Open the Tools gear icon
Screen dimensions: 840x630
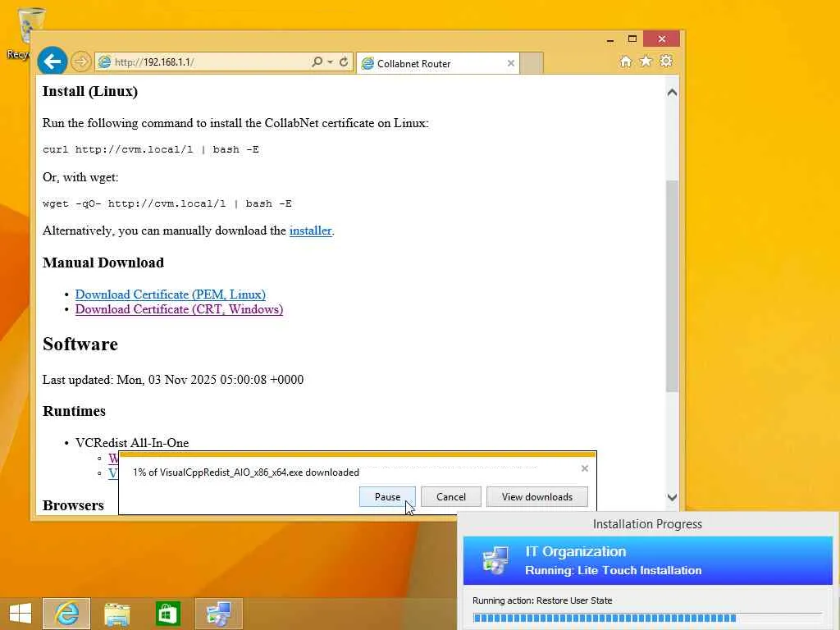pos(666,61)
